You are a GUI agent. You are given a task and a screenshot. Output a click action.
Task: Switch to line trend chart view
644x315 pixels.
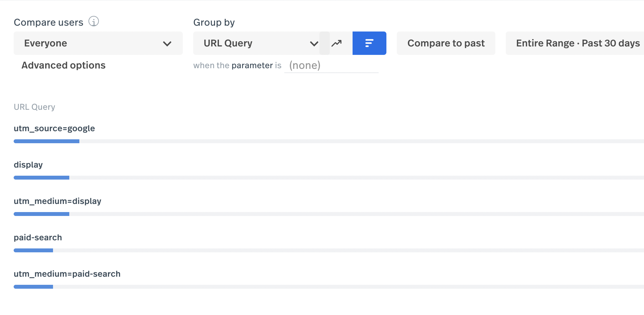pyautogui.click(x=337, y=43)
